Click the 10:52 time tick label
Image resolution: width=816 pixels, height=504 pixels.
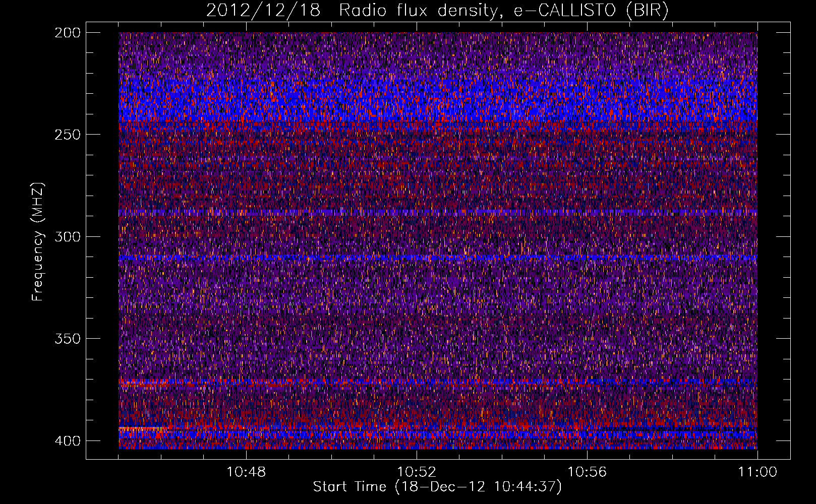click(x=417, y=472)
